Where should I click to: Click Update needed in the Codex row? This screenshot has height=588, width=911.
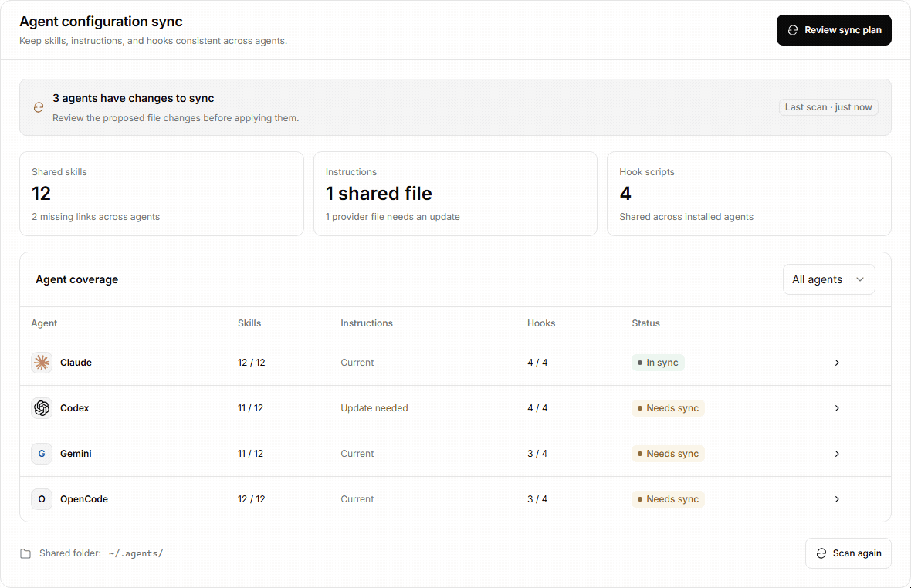click(374, 408)
